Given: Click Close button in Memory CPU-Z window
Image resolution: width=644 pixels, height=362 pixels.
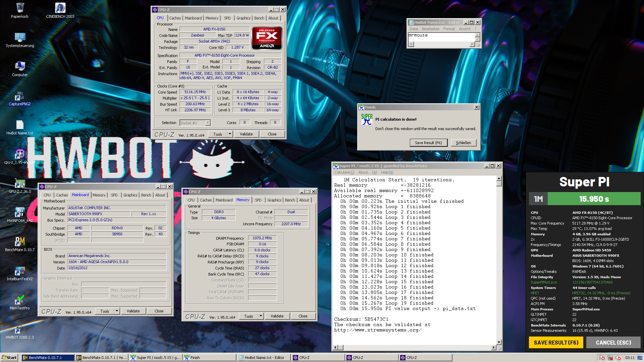Looking at the screenshot, I should (303, 316).
